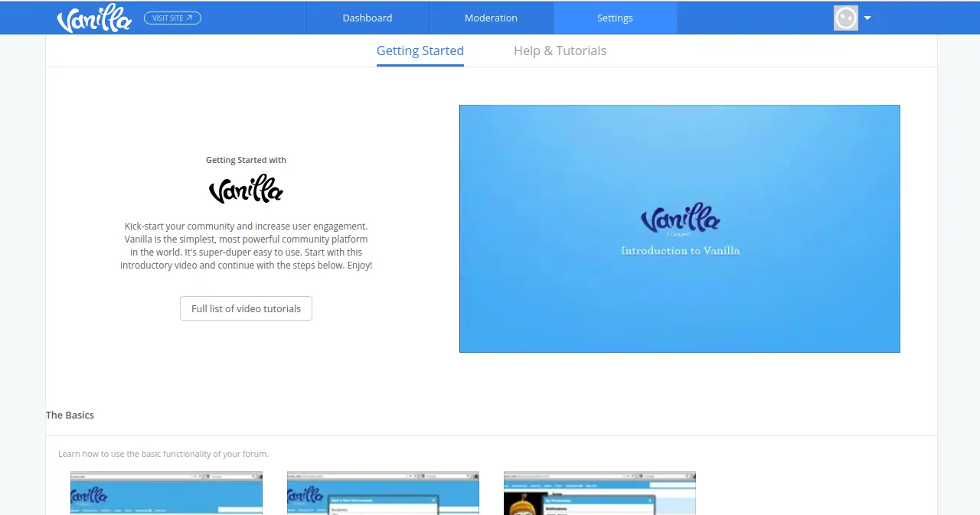Expand the user account dropdown arrow
Screen dimensions: 980x515
pyautogui.click(x=867, y=18)
